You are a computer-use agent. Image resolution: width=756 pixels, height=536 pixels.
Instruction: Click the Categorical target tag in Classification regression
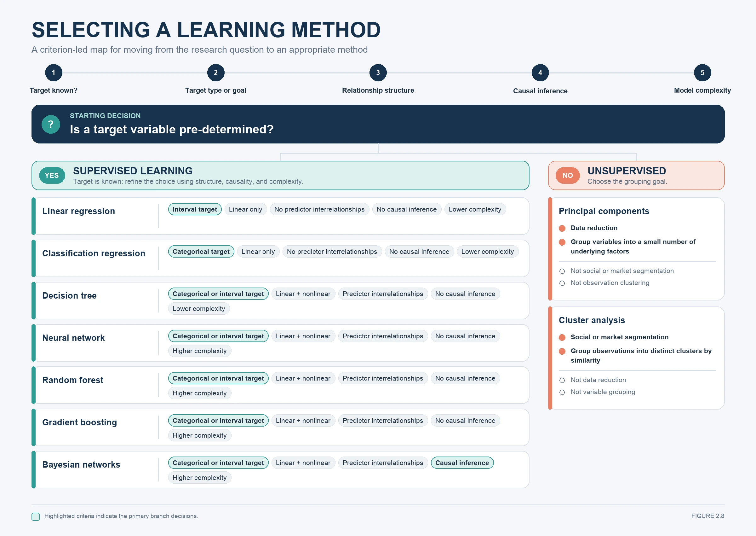coord(201,252)
